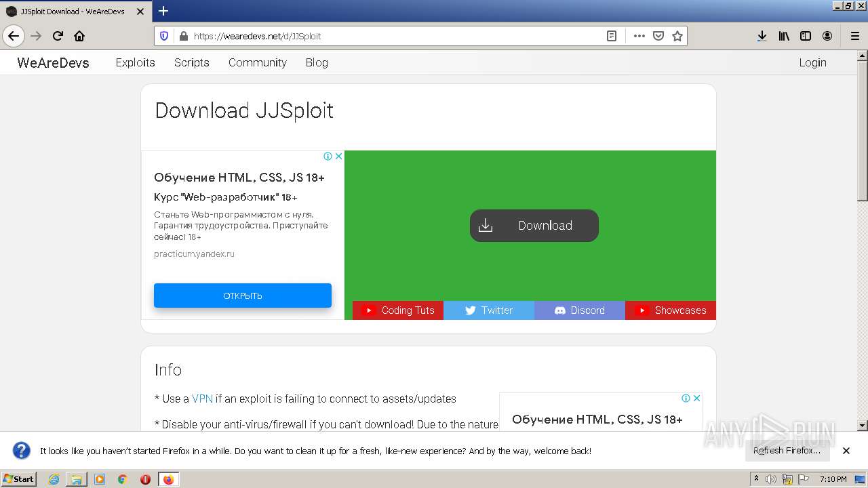
Task: Click the scrollbar down arrow
Action: pos(862,425)
